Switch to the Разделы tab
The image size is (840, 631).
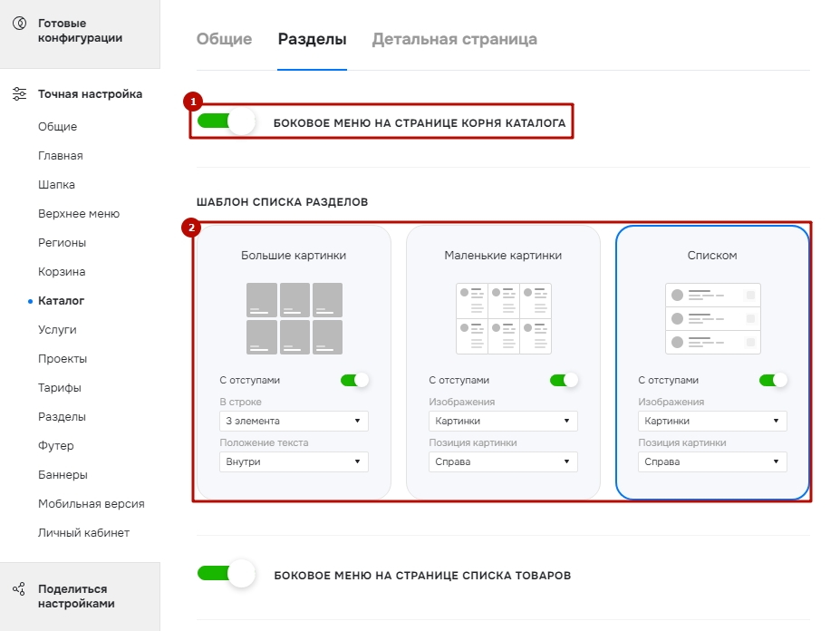coord(313,39)
